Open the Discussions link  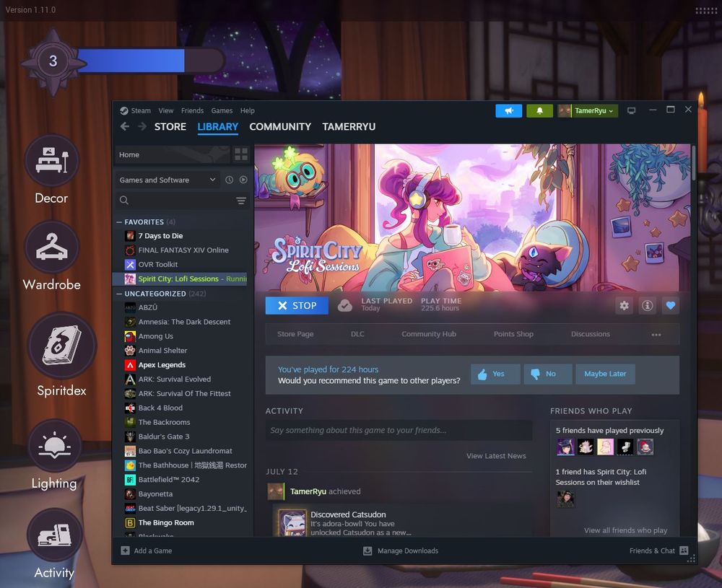pyautogui.click(x=591, y=334)
